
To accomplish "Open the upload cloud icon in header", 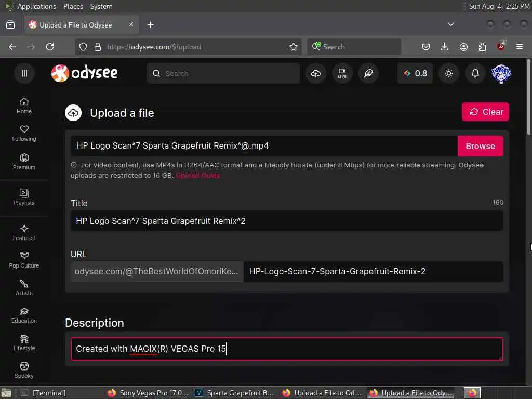I will tap(316, 73).
